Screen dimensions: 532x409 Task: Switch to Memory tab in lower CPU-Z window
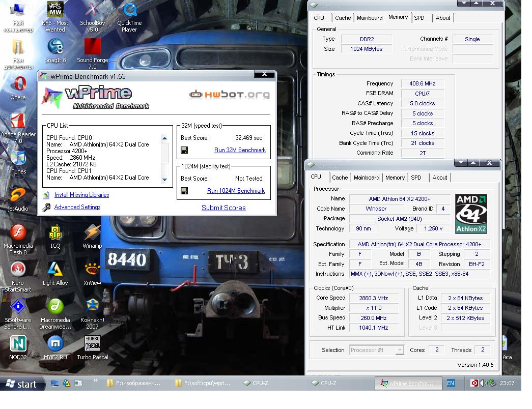[x=395, y=178]
